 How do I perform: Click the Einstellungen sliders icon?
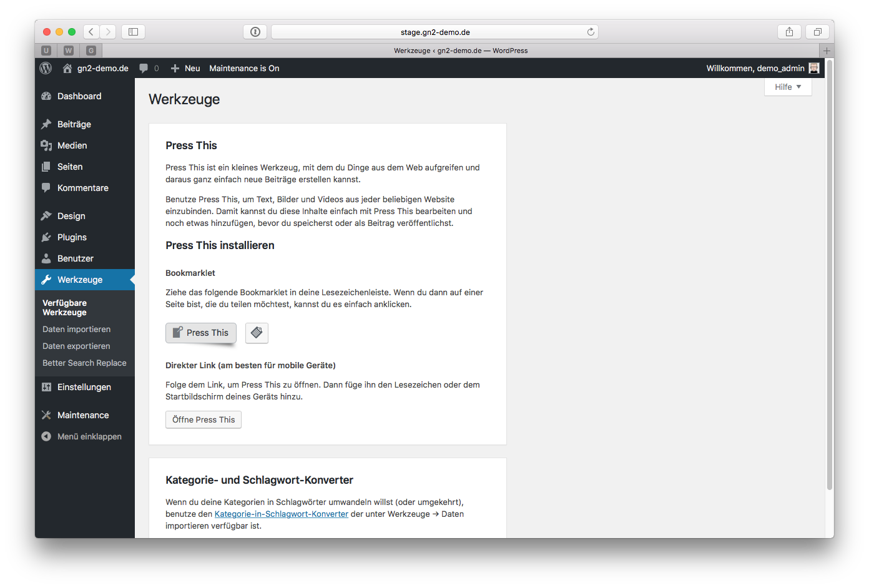coord(46,387)
